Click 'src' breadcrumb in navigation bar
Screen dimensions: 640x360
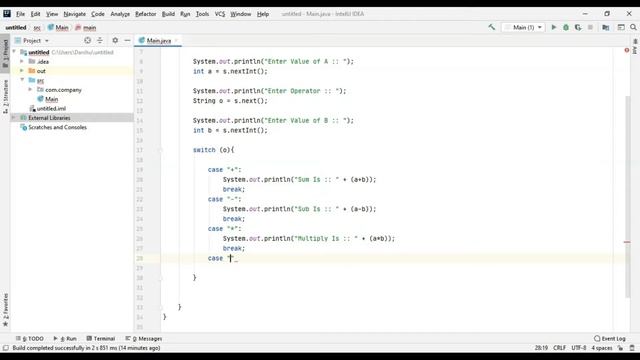[37, 27]
